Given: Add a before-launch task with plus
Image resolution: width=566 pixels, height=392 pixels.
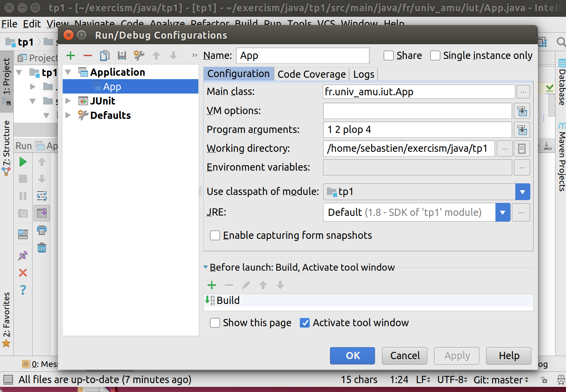Looking at the screenshot, I should 212,285.
